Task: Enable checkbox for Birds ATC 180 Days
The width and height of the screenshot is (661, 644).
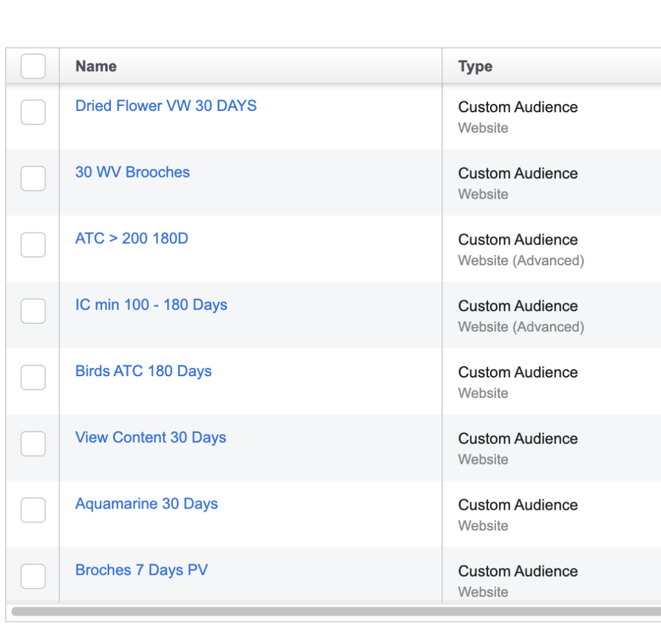Action: click(33, 377)
